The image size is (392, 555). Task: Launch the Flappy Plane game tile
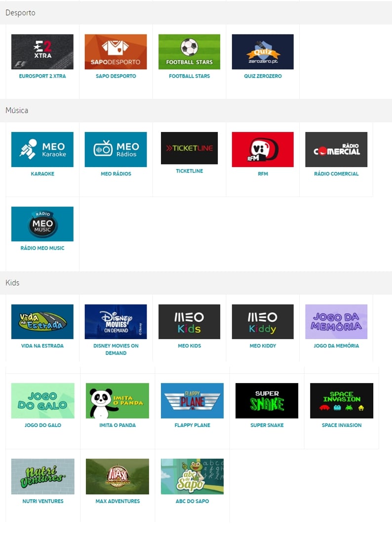click(x=192, y=401)
